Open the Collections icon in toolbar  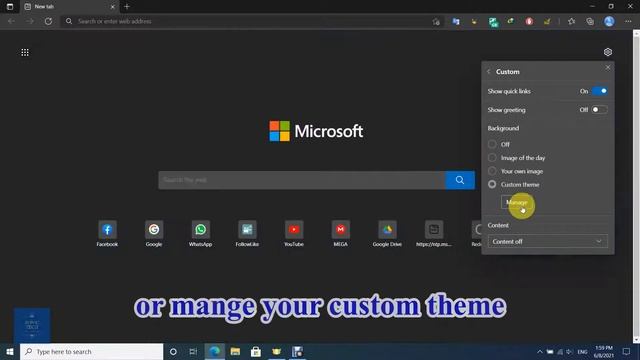tap(590, 21)
